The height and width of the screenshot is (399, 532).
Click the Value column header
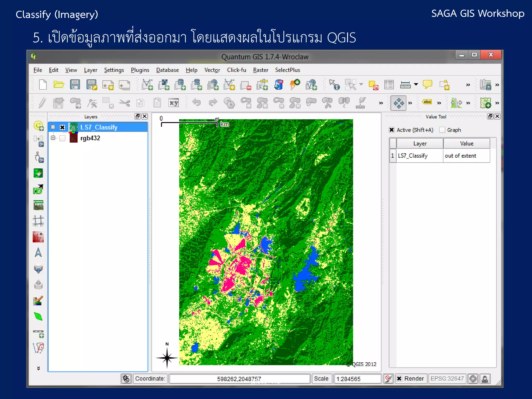coord(467,143)
